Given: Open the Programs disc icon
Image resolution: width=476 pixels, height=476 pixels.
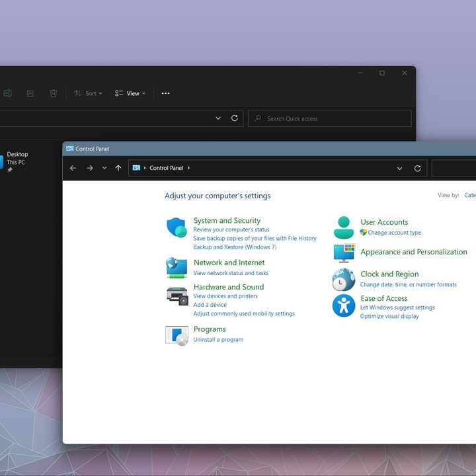Looking at the screenshot, I should point(177,336).
